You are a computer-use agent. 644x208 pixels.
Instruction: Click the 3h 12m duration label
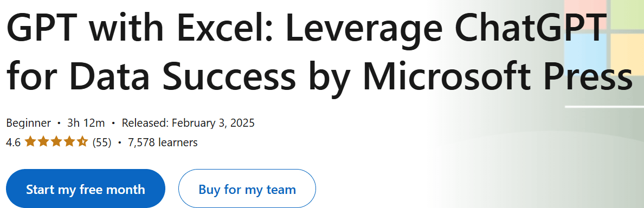pyautogui.click(x=86, y=122)
